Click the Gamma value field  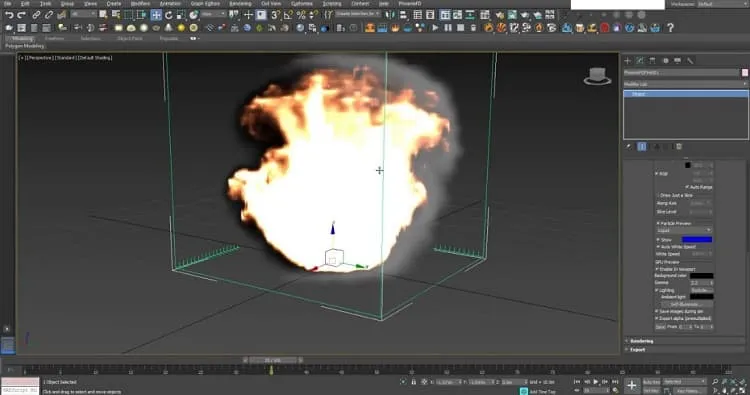[702, 283]
